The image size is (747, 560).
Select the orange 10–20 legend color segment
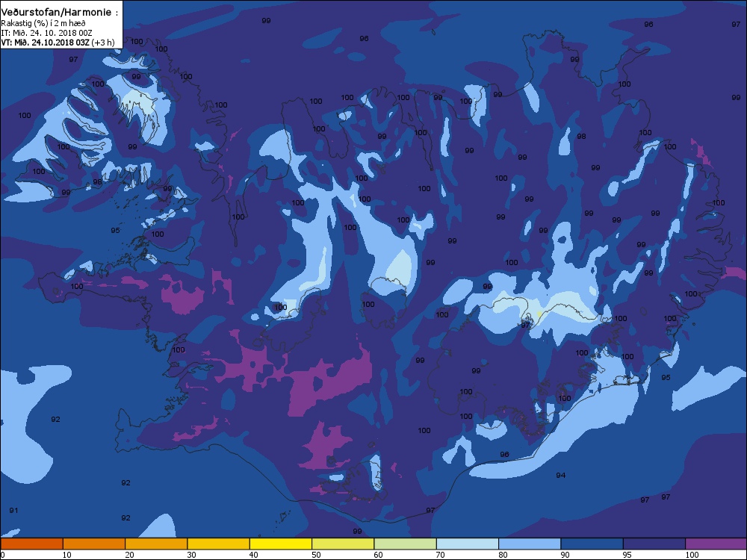(x=94, y=544)
